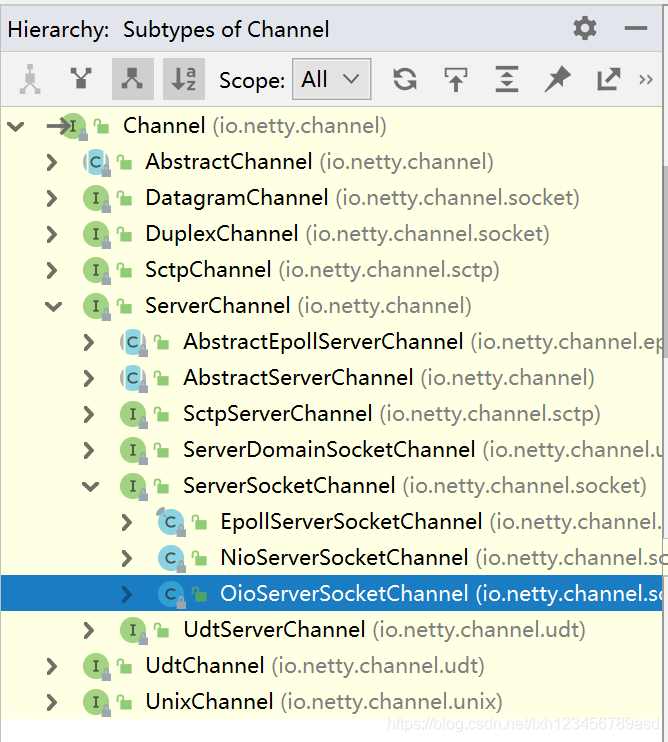Expand the ServerDomainSocketChannel node
Screen dimensions: 668x742
point(88,450)
